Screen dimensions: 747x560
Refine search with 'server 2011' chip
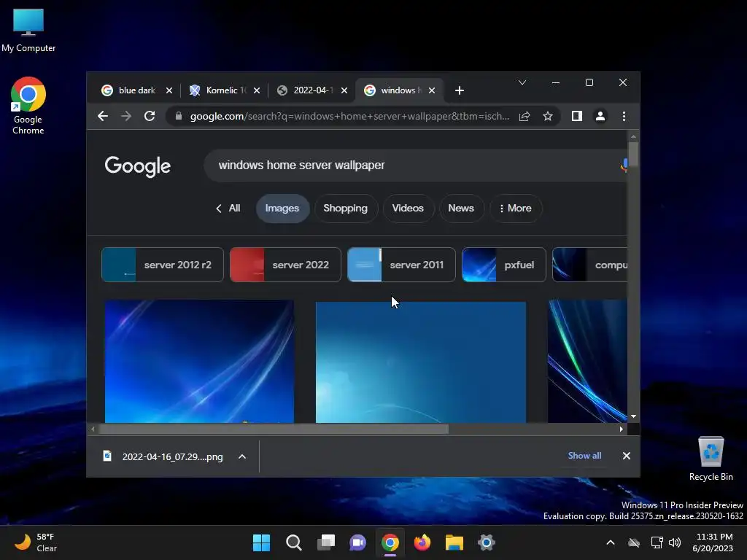(401, 265)
